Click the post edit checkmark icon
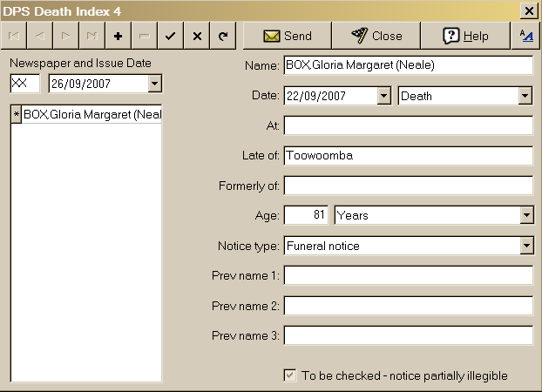 pos(171,36)
